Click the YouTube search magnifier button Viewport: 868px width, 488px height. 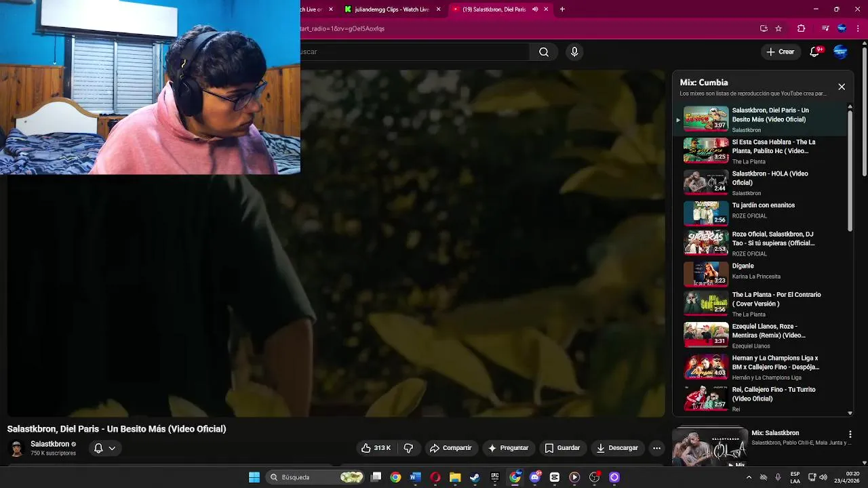tap(544, 52)
